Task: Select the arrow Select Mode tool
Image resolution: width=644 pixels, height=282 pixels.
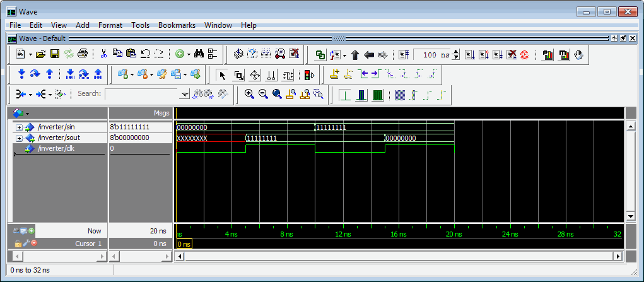Action: [x=223, y=75]
